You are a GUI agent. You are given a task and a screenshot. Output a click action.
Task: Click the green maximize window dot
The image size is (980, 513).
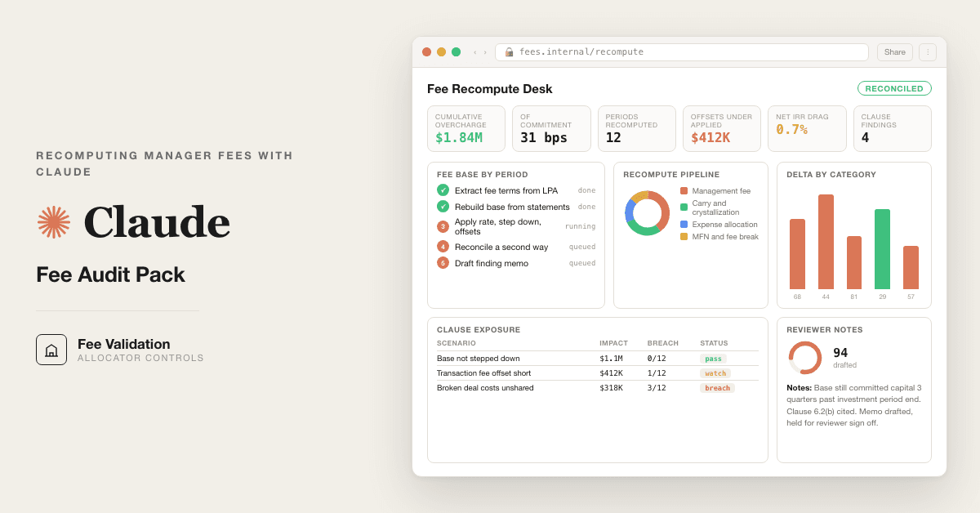tap(456, 52)
